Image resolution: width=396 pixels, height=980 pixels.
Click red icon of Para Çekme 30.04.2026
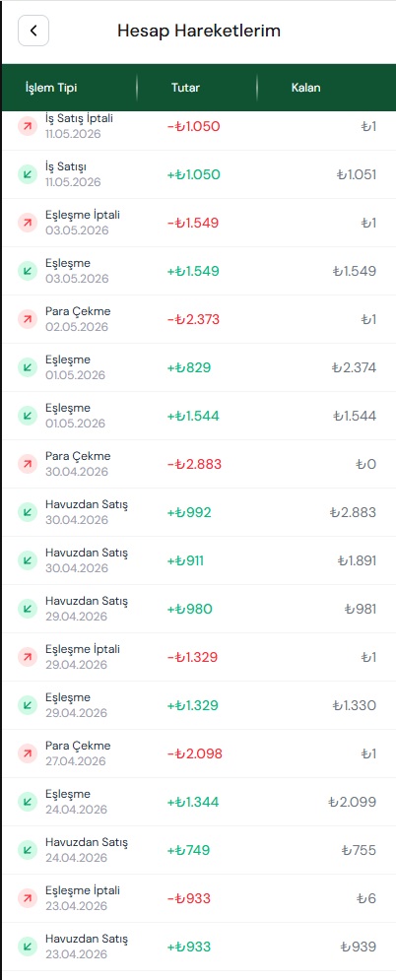[28, 464]
